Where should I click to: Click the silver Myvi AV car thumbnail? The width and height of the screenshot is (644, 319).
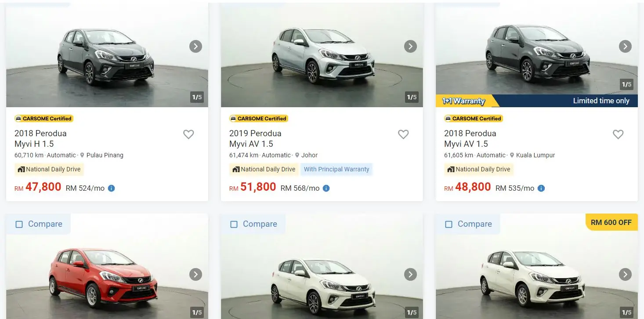(x=323, y=55)
